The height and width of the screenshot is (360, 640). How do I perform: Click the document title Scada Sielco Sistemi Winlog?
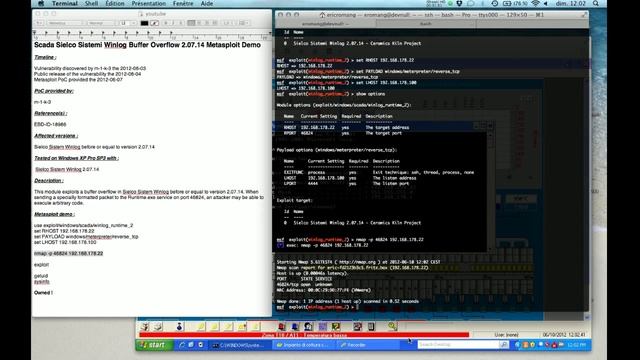(147, 45)
